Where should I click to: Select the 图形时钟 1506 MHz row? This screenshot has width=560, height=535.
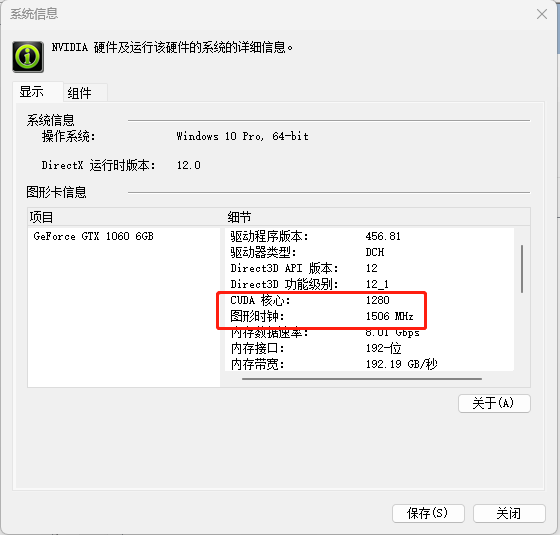click(370, 316)
